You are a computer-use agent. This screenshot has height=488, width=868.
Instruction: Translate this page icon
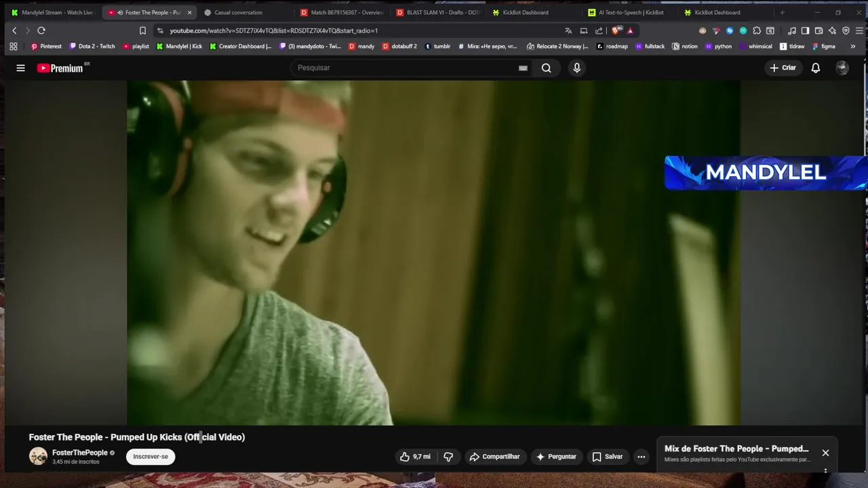click(x=568, y=30)
